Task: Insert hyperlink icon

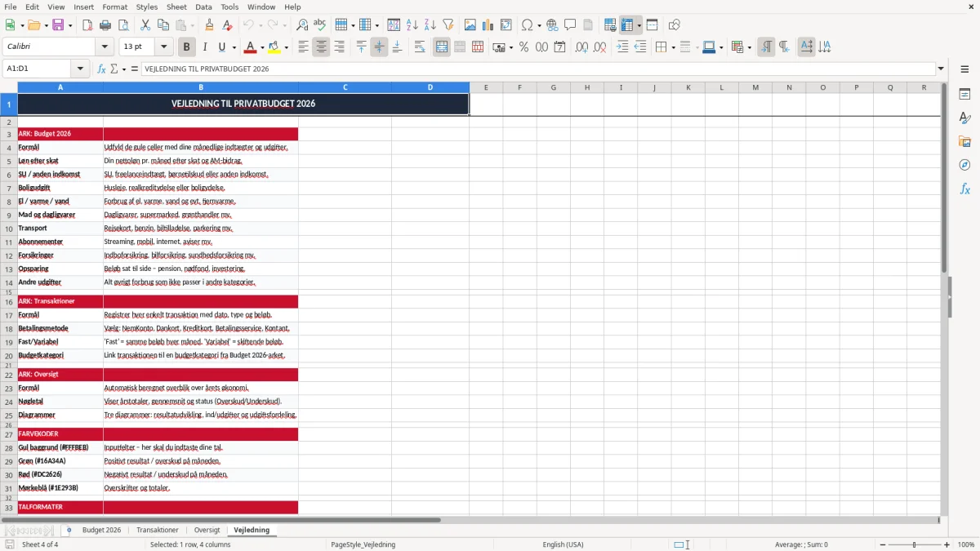Action: point(552,25)
